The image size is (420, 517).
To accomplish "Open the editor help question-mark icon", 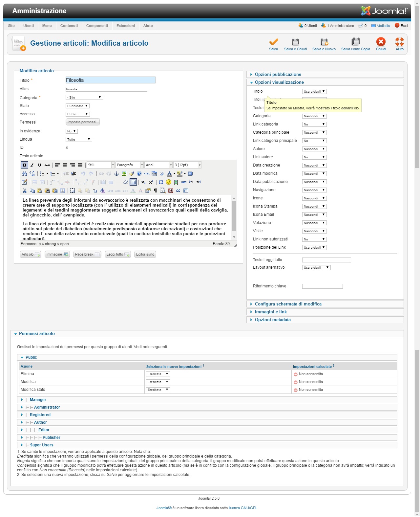I will (x=139, y=173).
